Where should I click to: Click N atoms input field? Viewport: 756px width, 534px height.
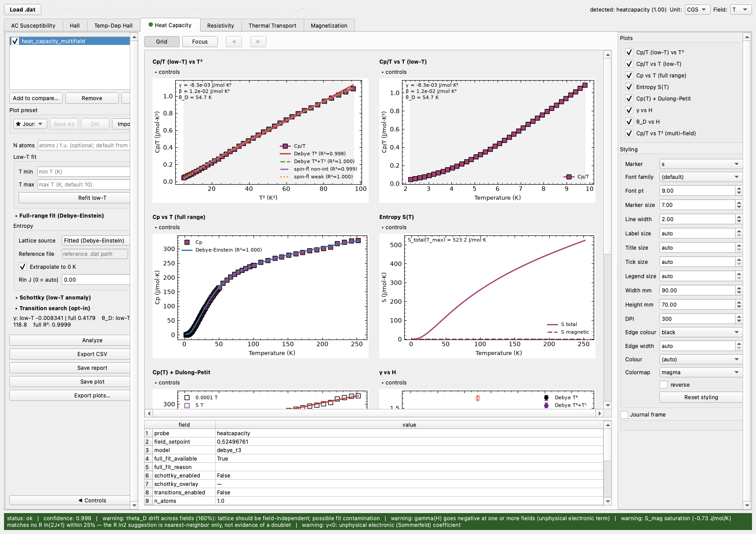pos(84,146)
